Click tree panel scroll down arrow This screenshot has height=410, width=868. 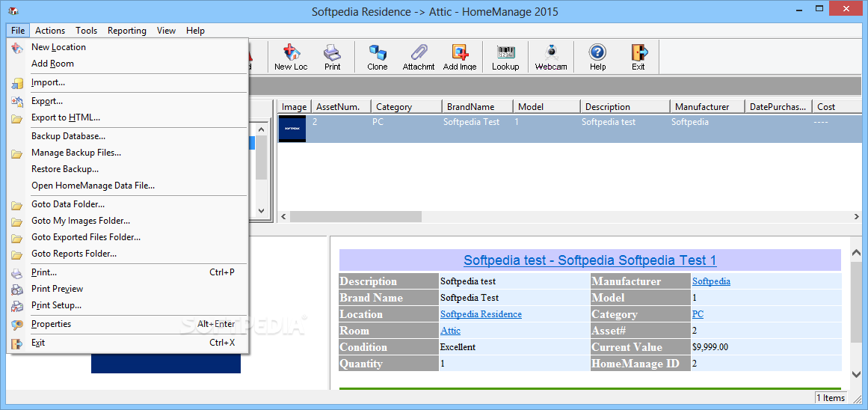coord(262,211)
